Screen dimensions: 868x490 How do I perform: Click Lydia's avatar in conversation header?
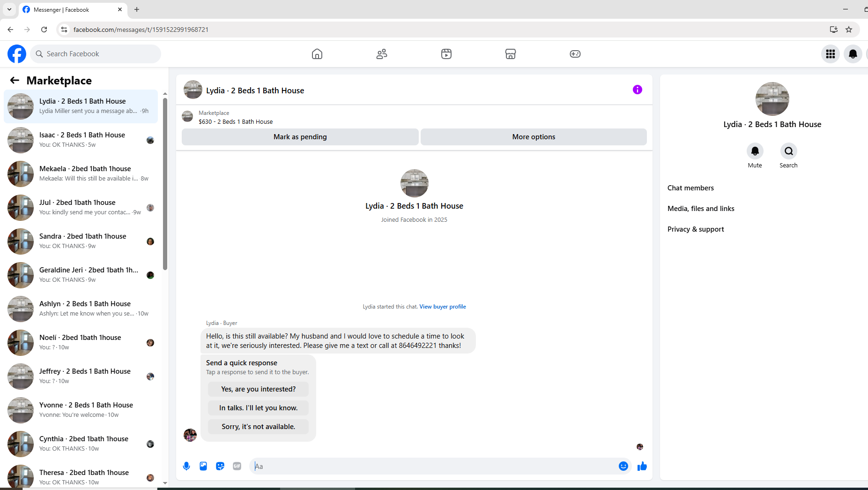point(193,90)
